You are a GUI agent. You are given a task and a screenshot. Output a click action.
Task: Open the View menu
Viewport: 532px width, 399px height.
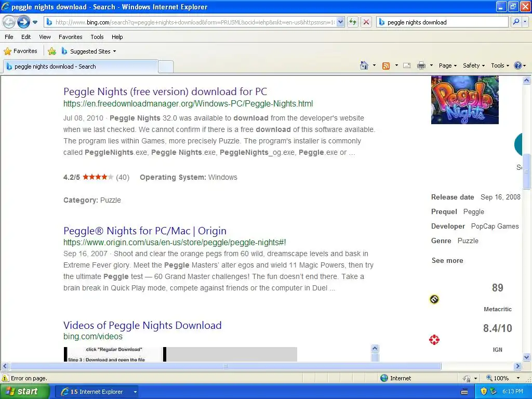[x=45, y=37]
